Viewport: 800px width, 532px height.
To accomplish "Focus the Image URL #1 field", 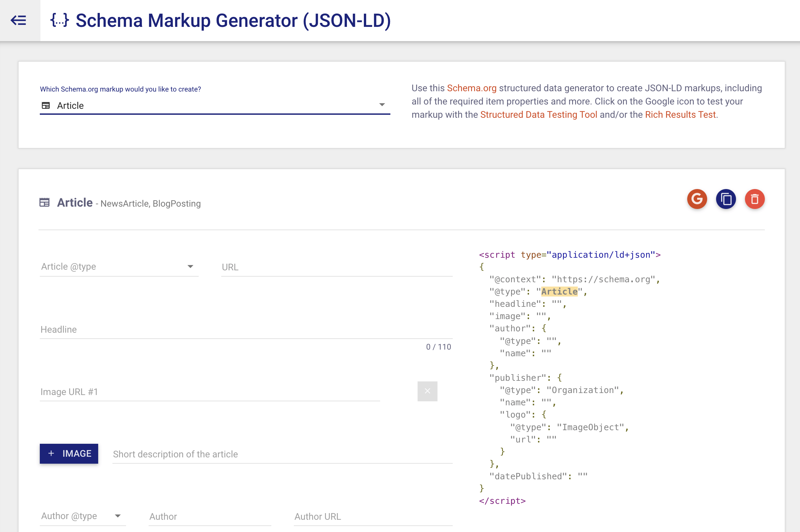I will 210,392.
